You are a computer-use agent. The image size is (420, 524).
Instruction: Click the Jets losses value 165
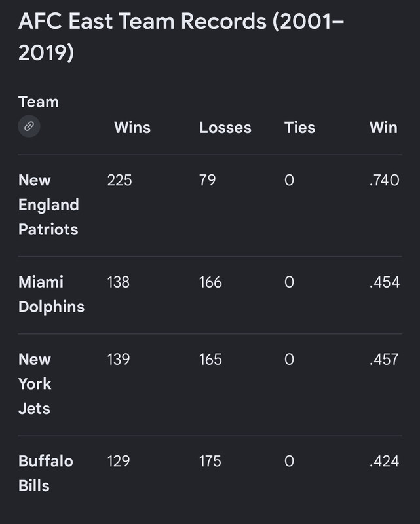pyautogui.click(x=210, y=360)
